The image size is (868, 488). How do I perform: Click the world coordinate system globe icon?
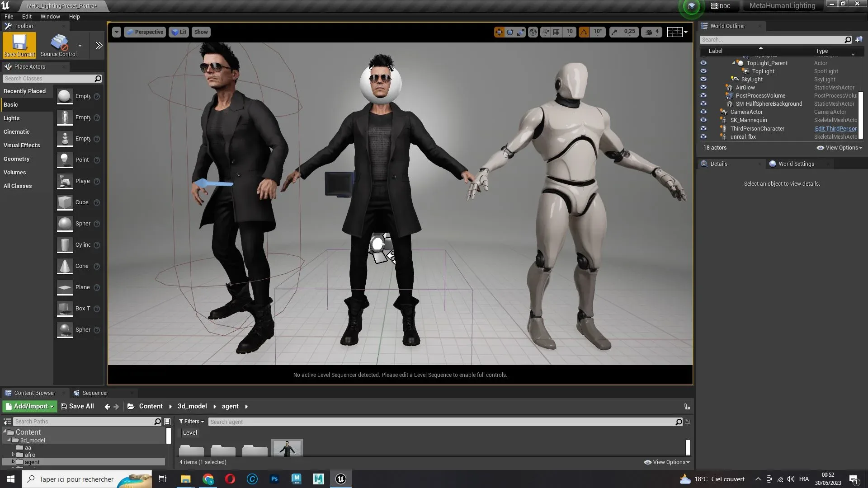pyautogui.click(x=533, y=32)
